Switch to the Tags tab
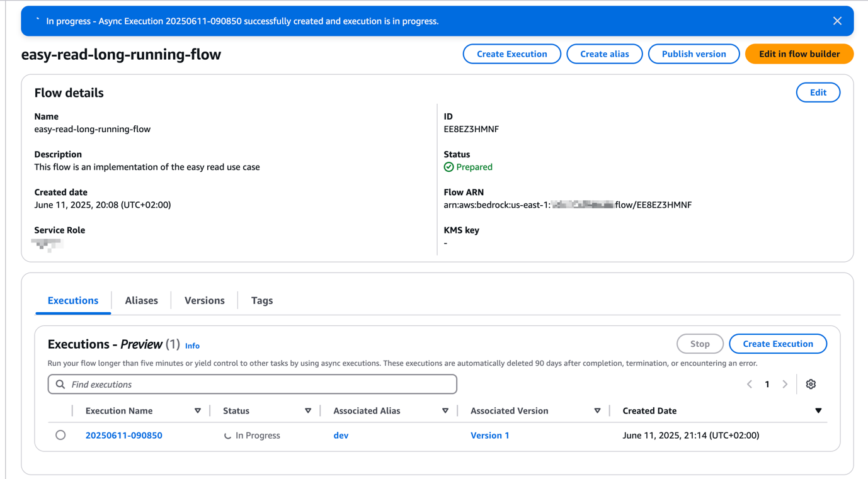The image size is (868, 479). (x=261, y=300)
